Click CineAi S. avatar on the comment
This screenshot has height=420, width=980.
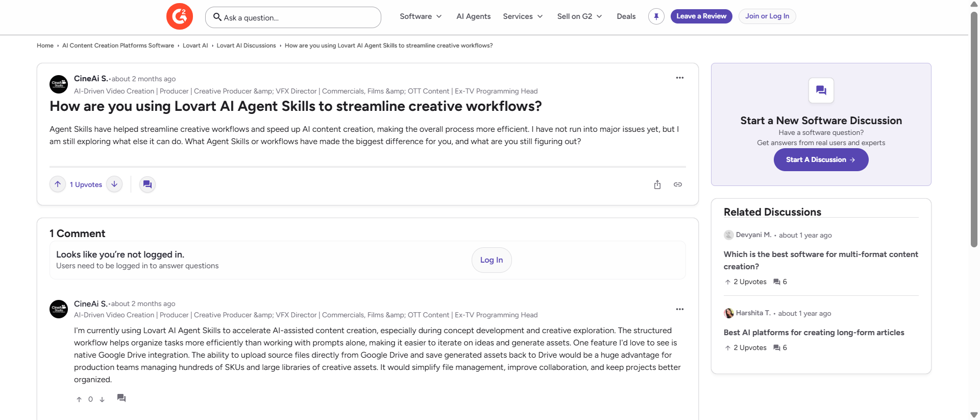59,309
